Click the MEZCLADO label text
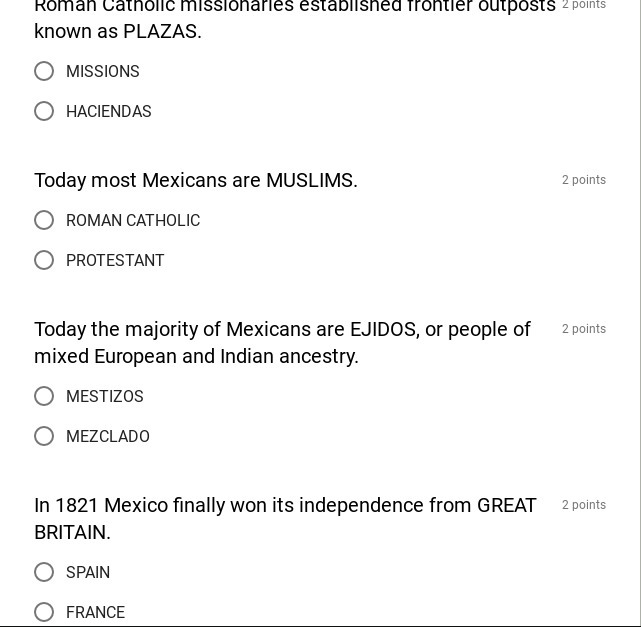The height and width of the screenshot is (627, 641). click(108, 437)
